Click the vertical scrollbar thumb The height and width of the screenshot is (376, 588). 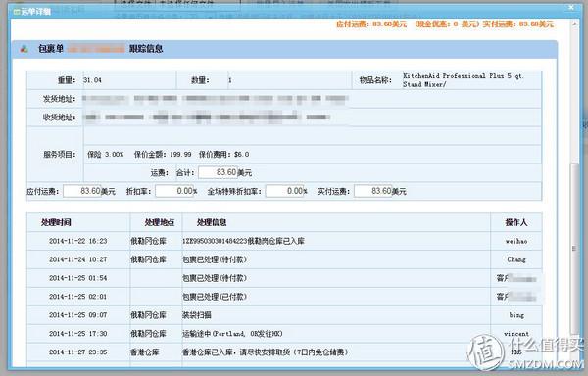coord(575,248)
